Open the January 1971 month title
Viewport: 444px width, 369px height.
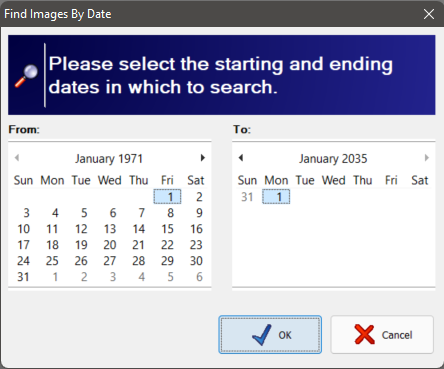(x=109, y=159)
